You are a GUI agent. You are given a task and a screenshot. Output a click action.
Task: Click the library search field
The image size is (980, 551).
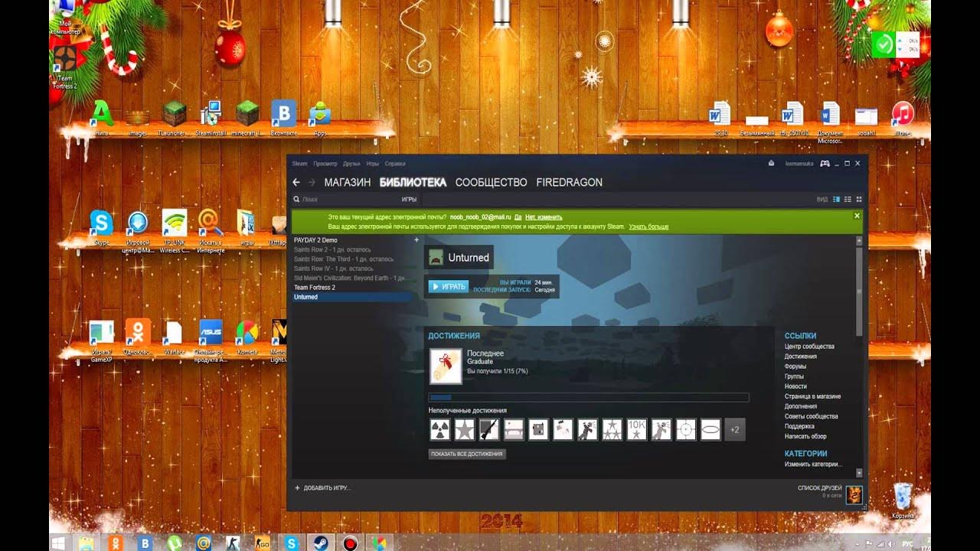(345, 199)
